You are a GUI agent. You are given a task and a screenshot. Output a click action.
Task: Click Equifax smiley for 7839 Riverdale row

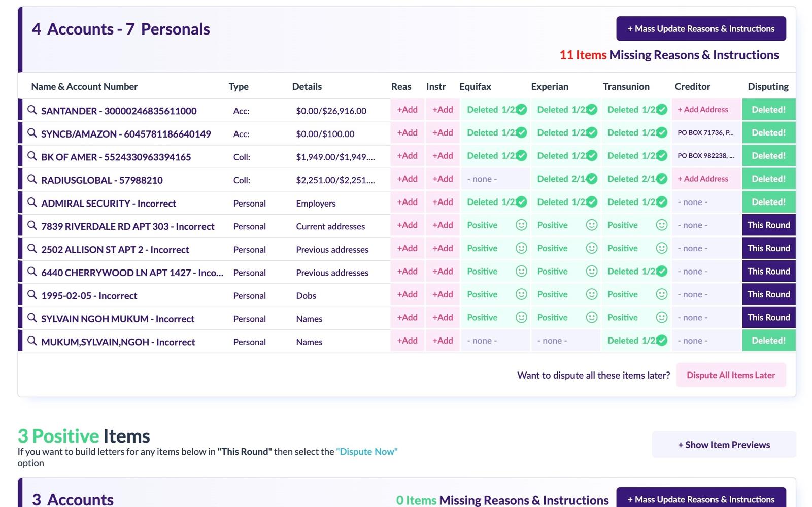(x=521, y=225)
